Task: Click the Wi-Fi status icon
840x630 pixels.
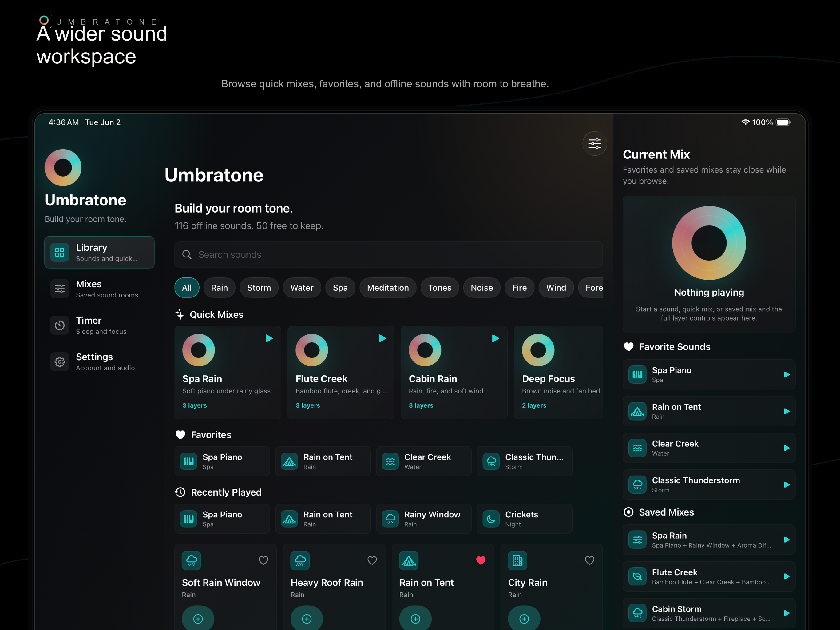Action: (x=745, y=122)
